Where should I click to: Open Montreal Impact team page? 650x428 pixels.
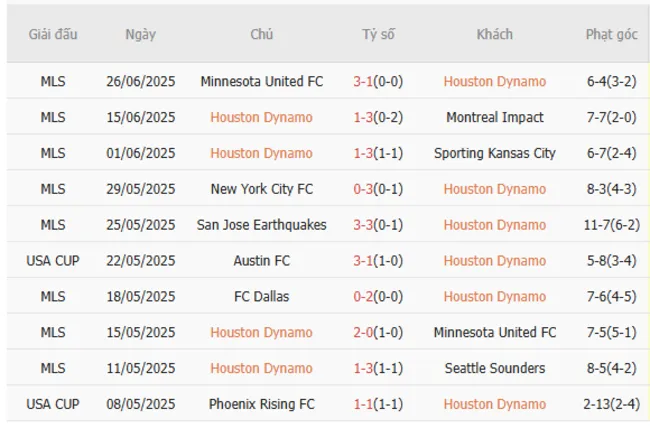coord(495,117)
